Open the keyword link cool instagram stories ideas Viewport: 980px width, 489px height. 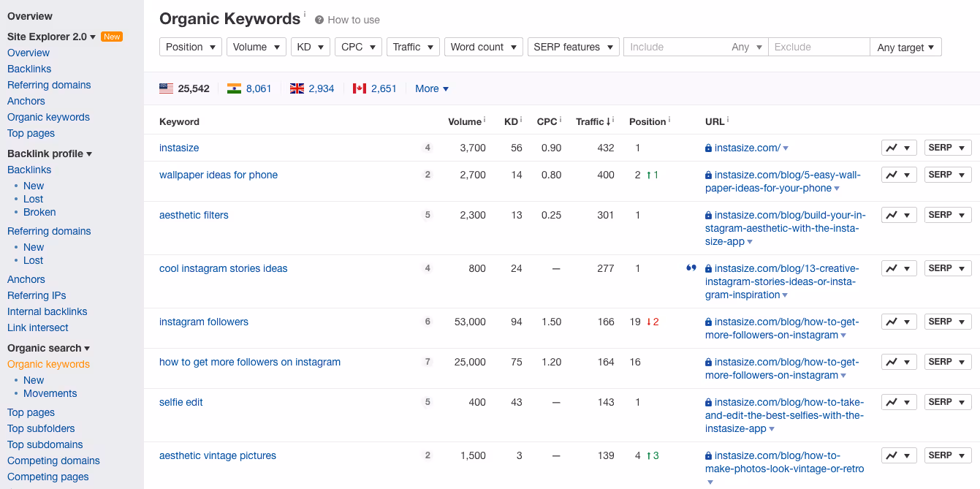(x=224, y=268)
